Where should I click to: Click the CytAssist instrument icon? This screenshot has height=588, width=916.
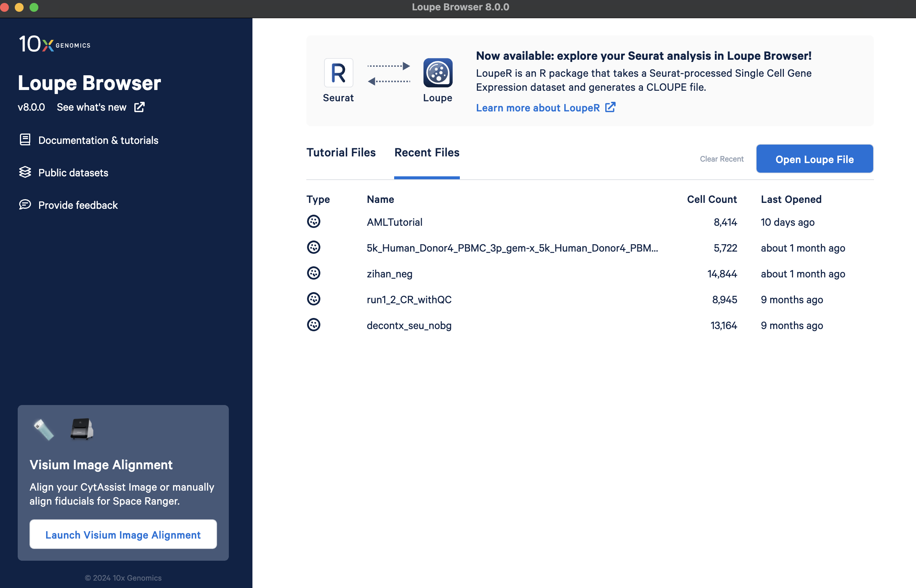pyautogui.click(x=82, y=429)
